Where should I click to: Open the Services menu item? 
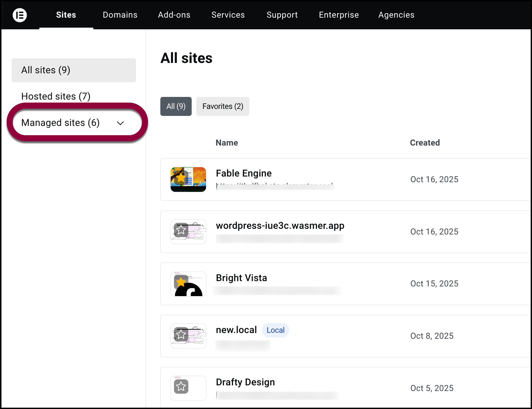(228, 15)
